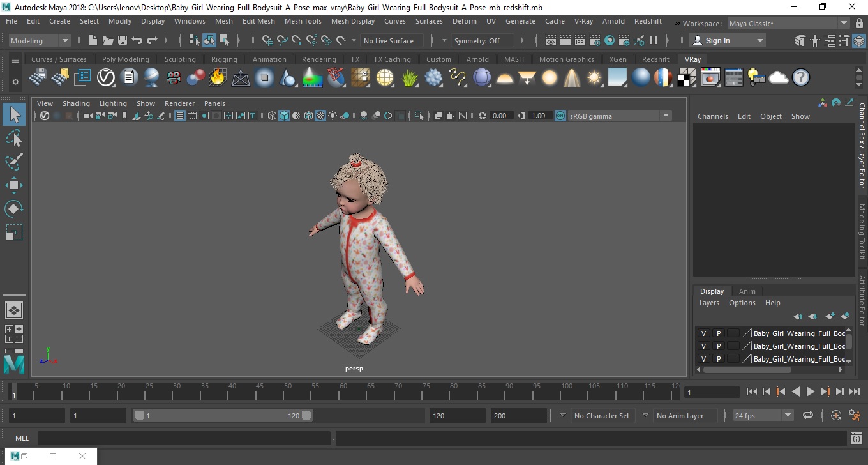Select the Lasso tool in the toolbox
The width and height of the screenshot is (868, 465).
(x=14, y=138)
